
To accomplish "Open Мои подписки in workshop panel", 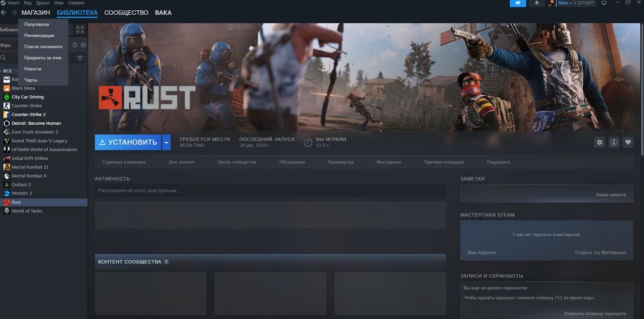I will (x=482, y=253).
